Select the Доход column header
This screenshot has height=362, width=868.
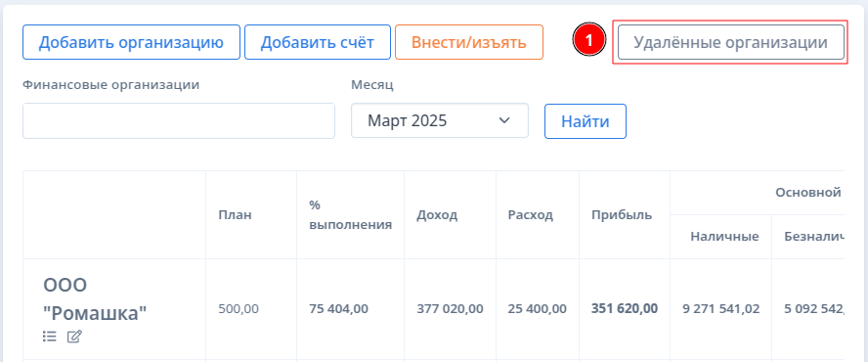coord(437,215)
